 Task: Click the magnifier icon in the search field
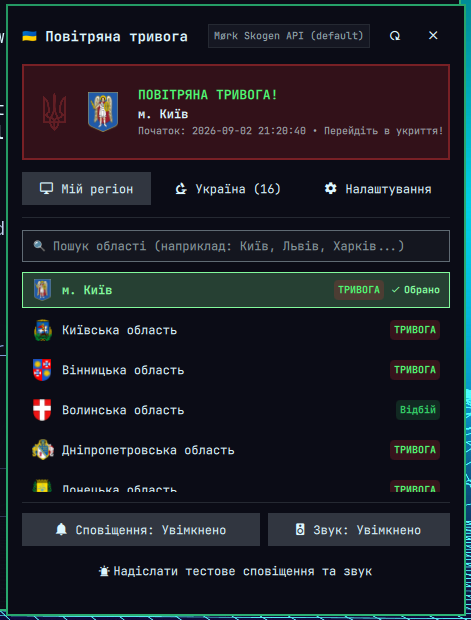point(39,246)
